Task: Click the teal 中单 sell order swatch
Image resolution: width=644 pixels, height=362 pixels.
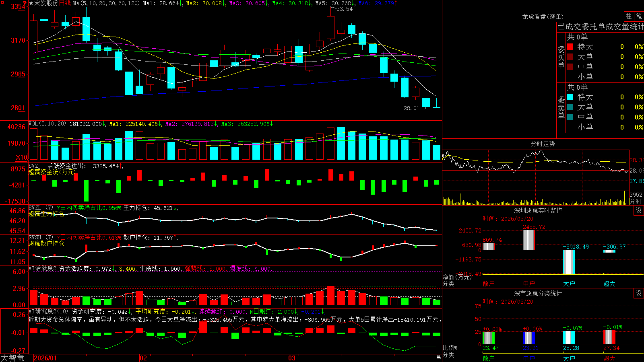Action: point(570,117)
